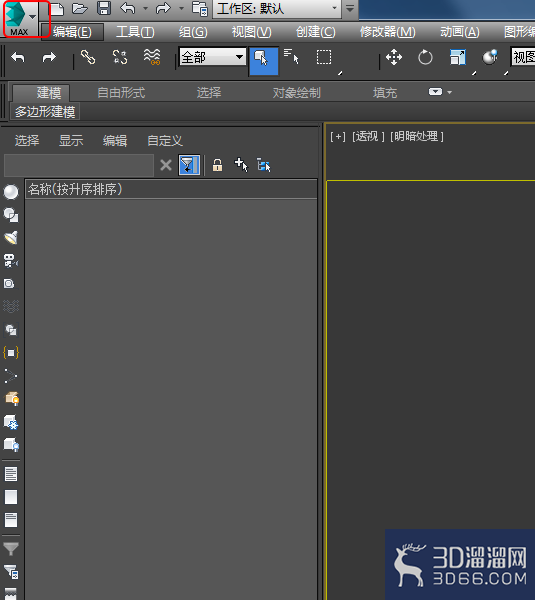
Task: Switch to the 选择 ribbon tab
Action: click(209, 93)
